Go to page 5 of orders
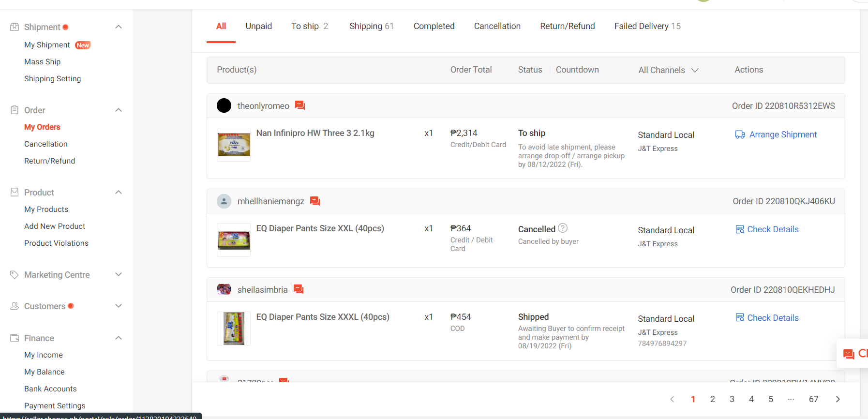 (x=771, y=399)
